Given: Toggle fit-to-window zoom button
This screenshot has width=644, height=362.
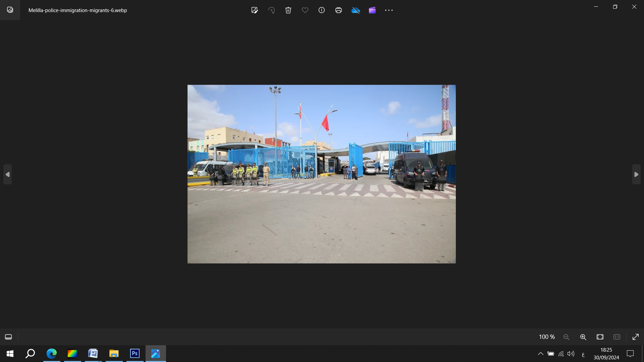Looking at the screenshot, I should [x=600, y=337].
